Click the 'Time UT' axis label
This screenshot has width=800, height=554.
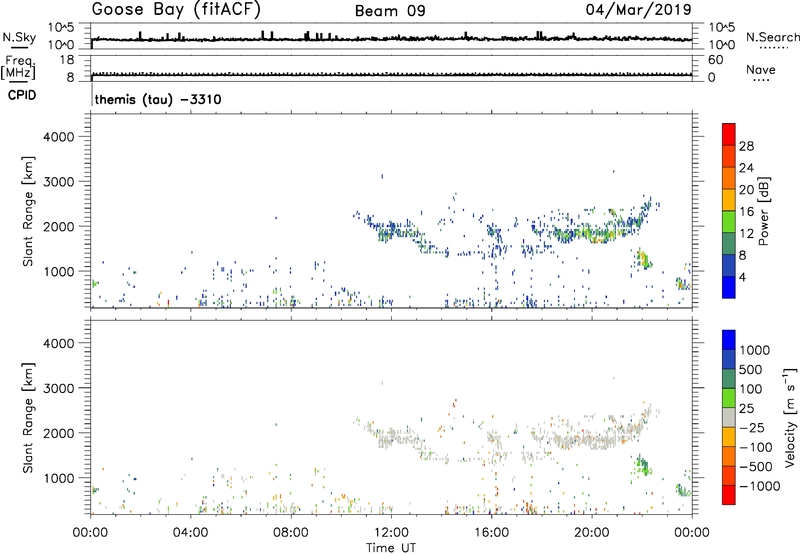[391, 548]
